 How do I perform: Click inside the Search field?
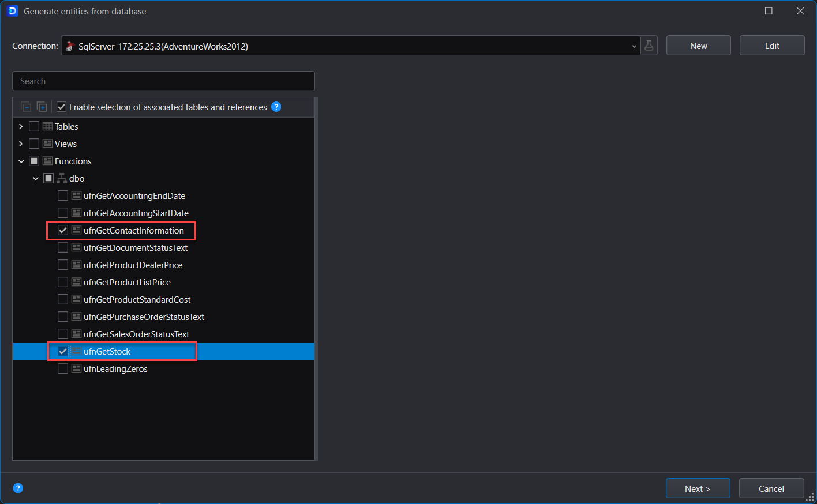pos(163,81)
